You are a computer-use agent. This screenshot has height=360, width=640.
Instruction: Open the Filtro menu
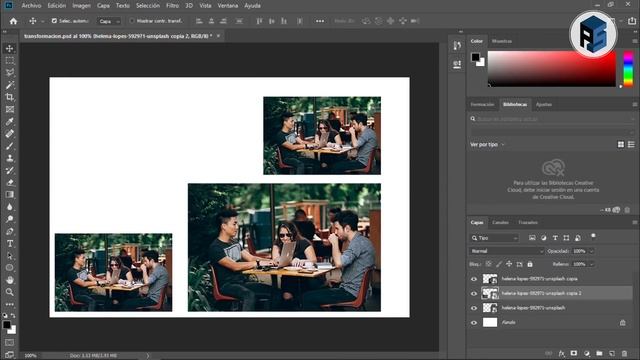tap(172, 6)
